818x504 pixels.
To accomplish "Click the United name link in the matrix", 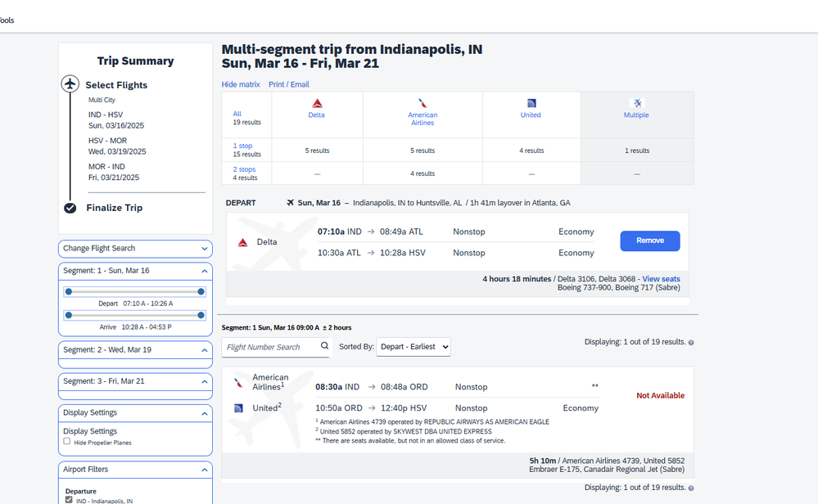I will pyautogui.click(x=531, y=115).
